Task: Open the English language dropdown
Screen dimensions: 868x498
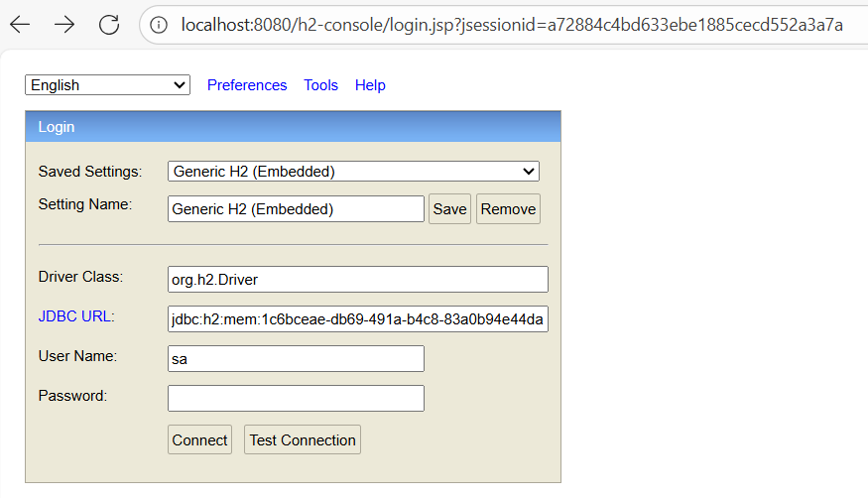Action: [107, 85]
